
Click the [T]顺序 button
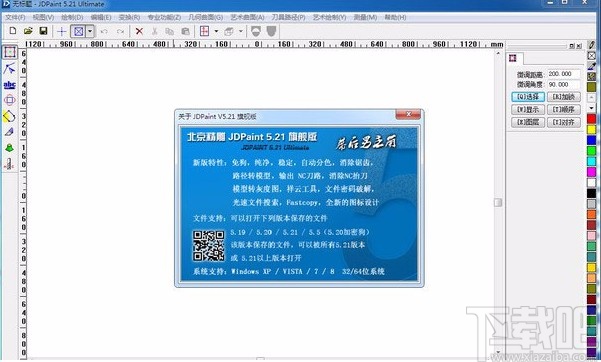[564, 110]
